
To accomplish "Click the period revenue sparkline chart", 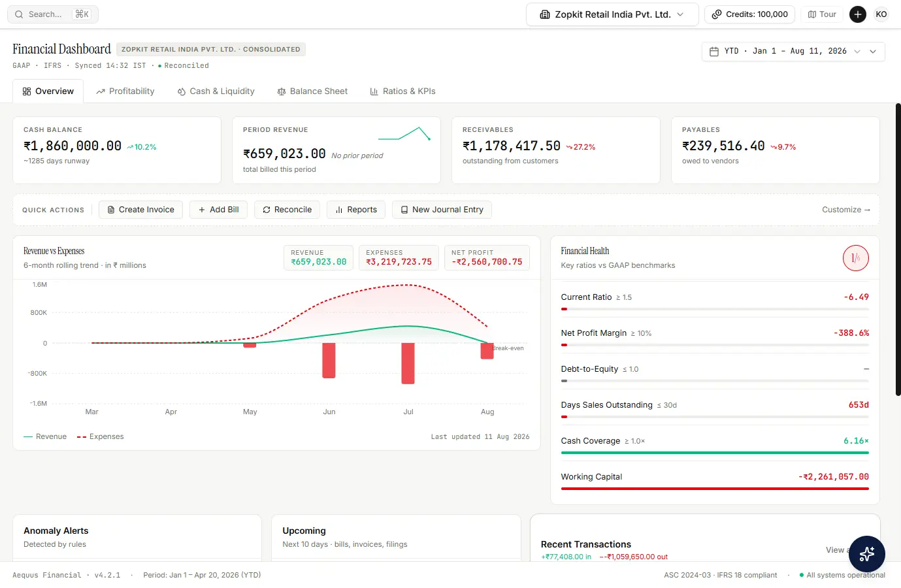I will [x=404, y=134].
